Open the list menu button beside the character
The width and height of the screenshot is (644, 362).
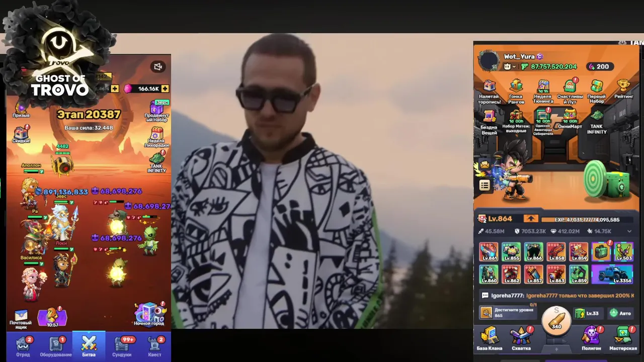[x=485, y=186]
